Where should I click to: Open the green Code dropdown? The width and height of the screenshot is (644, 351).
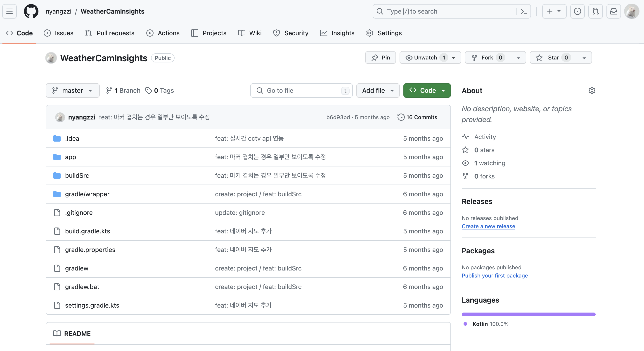click(x=427, y=90)
